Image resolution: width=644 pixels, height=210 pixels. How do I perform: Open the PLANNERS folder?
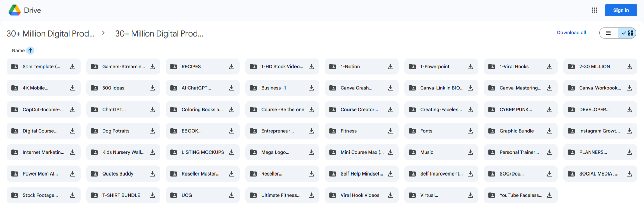click(x=600, y=152)
